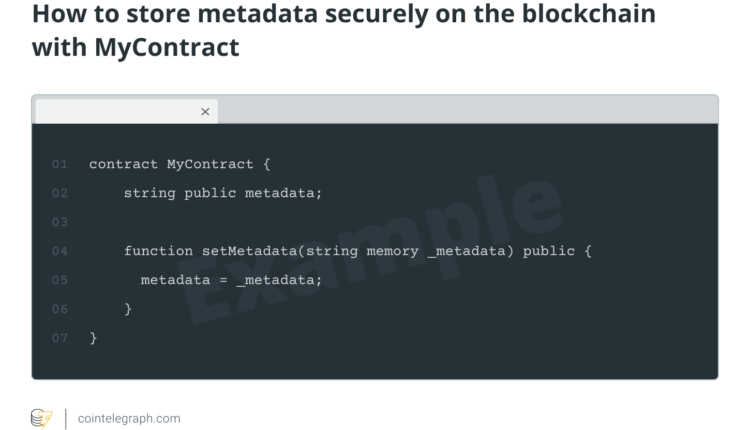Click line number 05 in the gutter
The width and height of the screenshot is (750, 430).
[60, 280]
